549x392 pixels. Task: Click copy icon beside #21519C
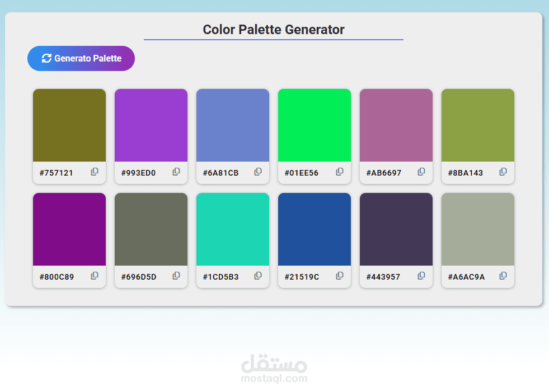pos(340,276)
